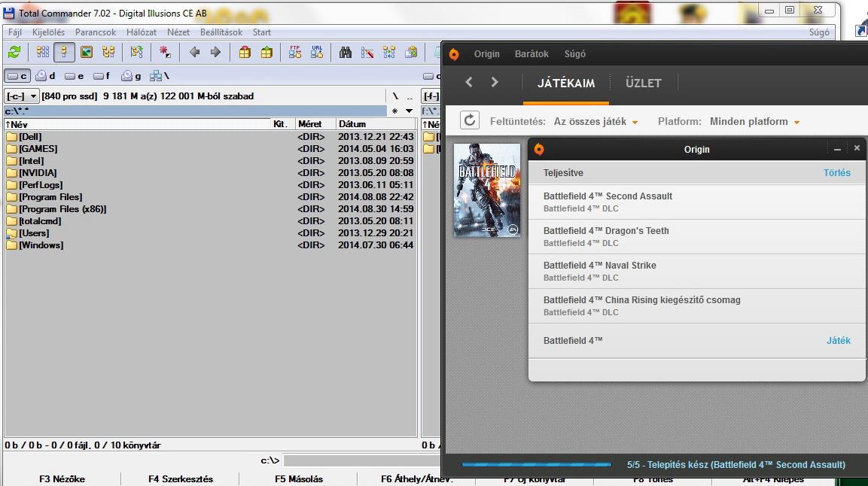This screenshot has height=486, width=868.
Task: Click the Origin logo in Origin menu bar
Action: [x=454, y=54]
